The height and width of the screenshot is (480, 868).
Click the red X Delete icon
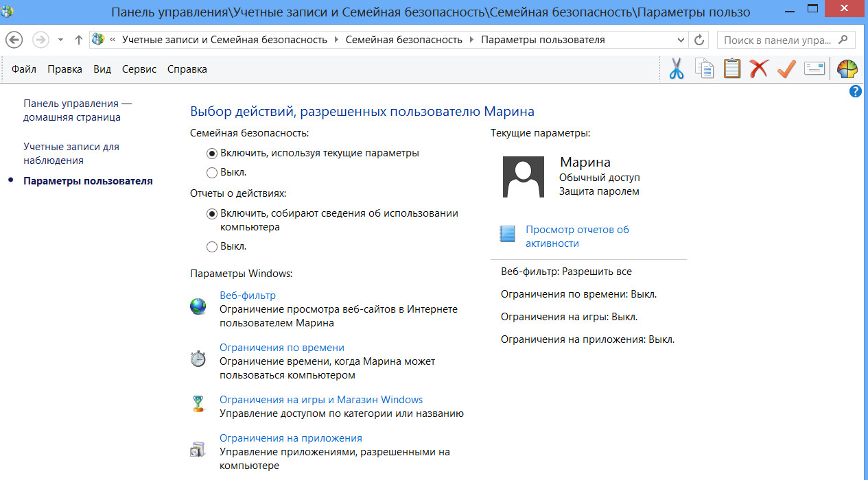pyautogui.click(x=759, y=69)
